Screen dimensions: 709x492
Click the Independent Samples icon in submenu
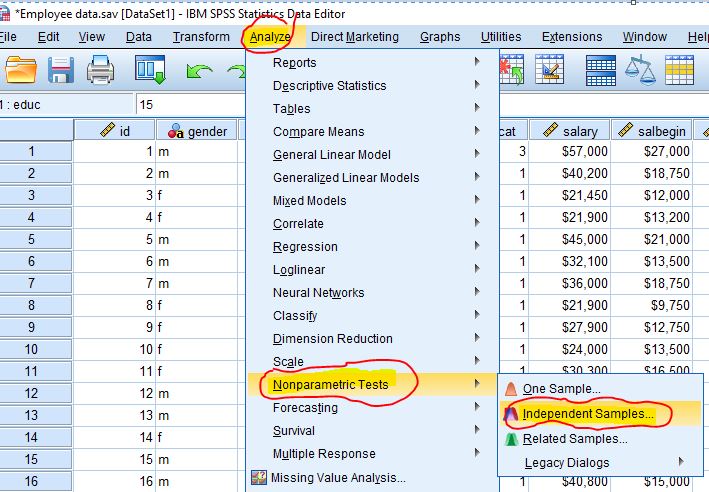[x=511, y=413]
